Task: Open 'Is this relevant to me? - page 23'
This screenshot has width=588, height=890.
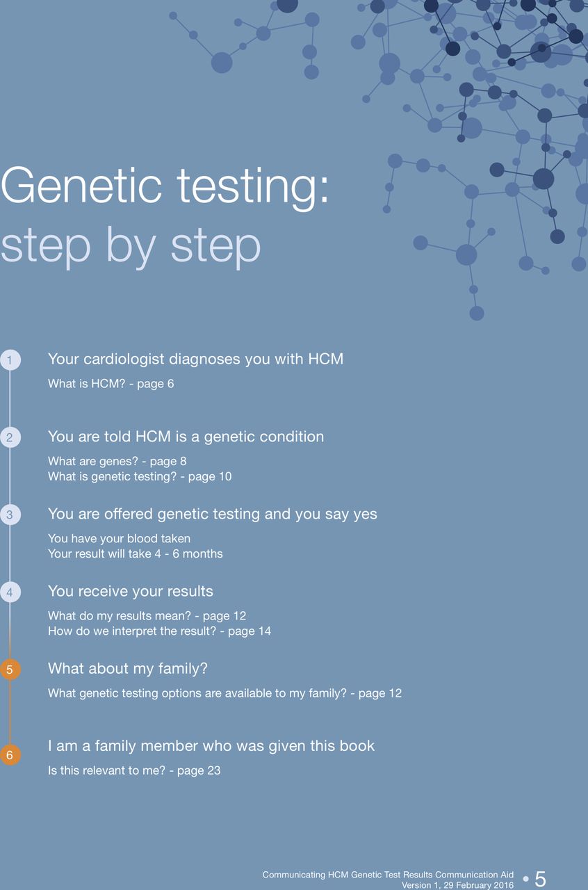Action: click(x=134, y=770)
